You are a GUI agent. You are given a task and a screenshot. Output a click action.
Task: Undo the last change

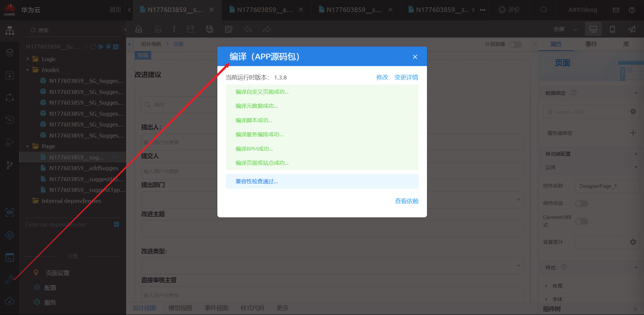click(248, 29)
